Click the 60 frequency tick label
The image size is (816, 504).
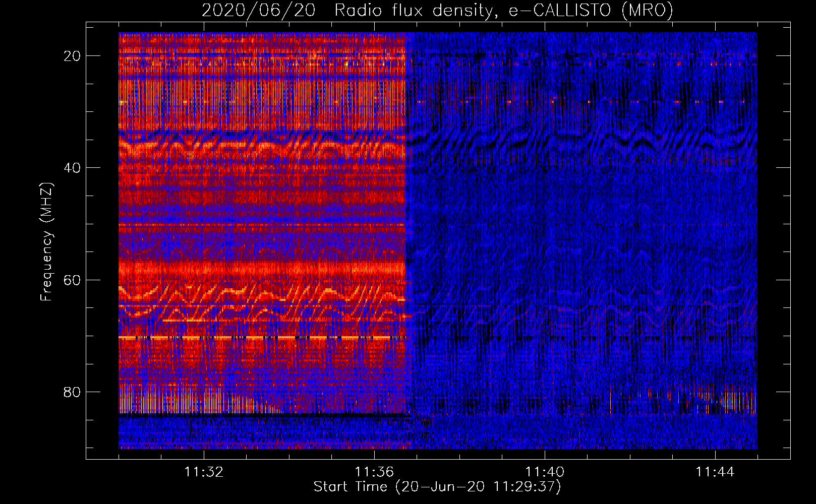coord(72,280)
